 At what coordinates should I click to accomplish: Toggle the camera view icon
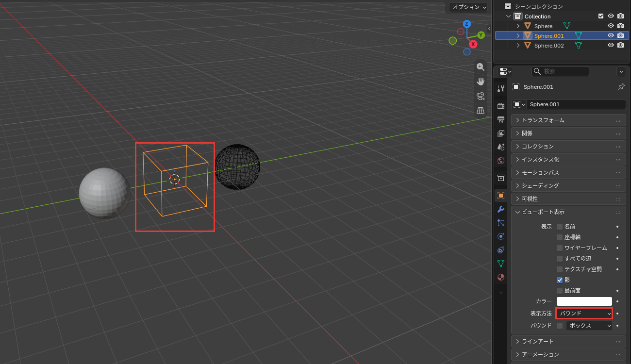481,96
